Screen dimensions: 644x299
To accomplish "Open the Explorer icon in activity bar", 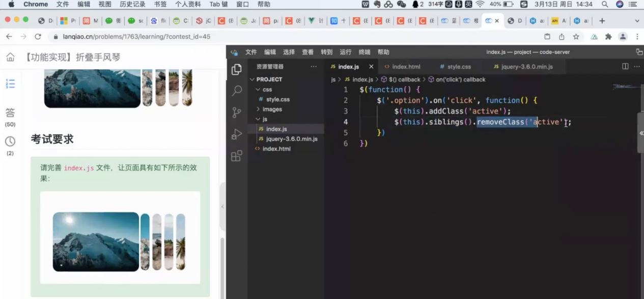I will 237,70.
